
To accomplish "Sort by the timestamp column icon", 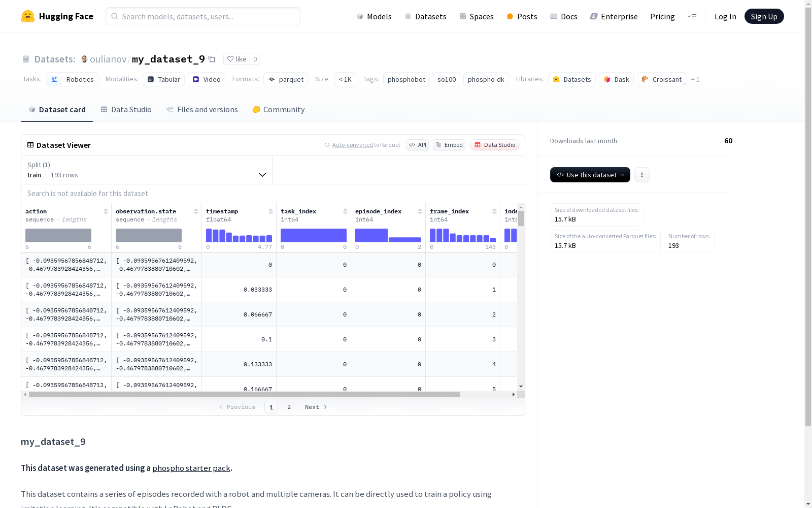I will click(x=270, y=211).
